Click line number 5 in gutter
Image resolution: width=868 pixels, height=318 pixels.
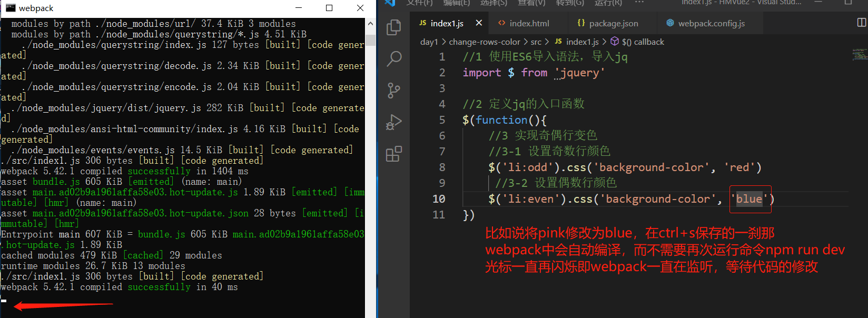[442, 120]
